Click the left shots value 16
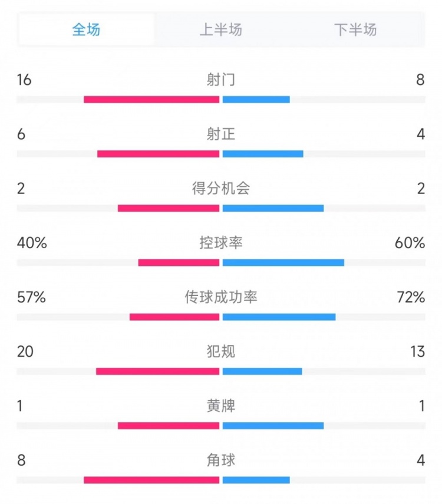This screenshot has width=442, height=504. [24, 80]
